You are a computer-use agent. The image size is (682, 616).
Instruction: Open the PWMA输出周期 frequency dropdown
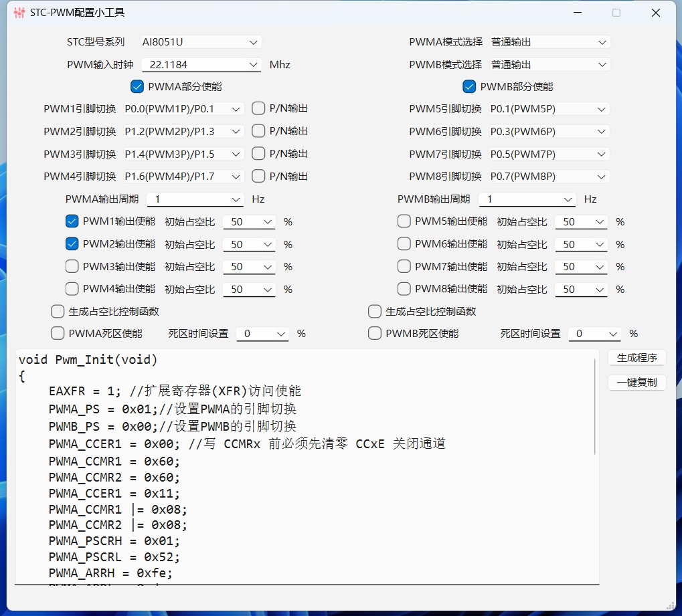pyautogui.click(x=194, y=199)
